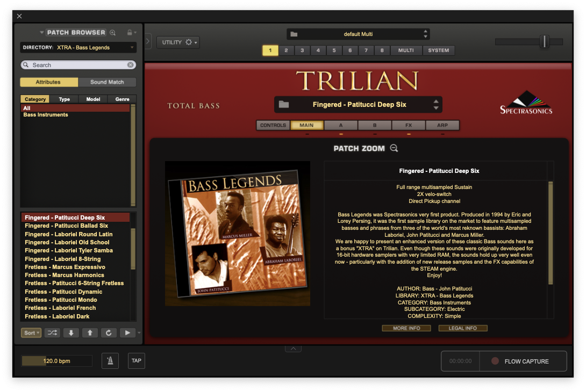Image resolution: width=586 pixels, height=392 pixels.
Task: Click the TAP tempo button
Action: click(x=137, y=361)
